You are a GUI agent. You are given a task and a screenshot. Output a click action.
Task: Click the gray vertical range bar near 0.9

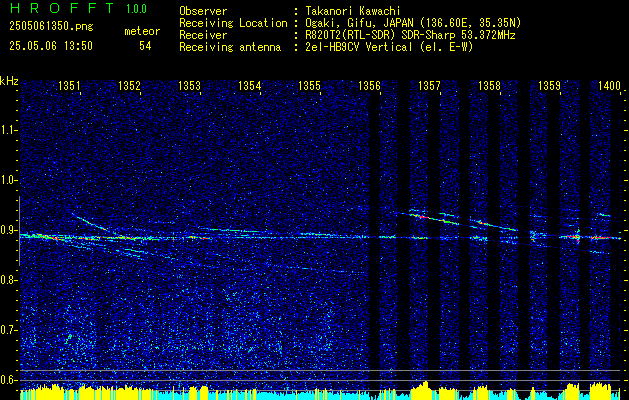coord(19,231)
